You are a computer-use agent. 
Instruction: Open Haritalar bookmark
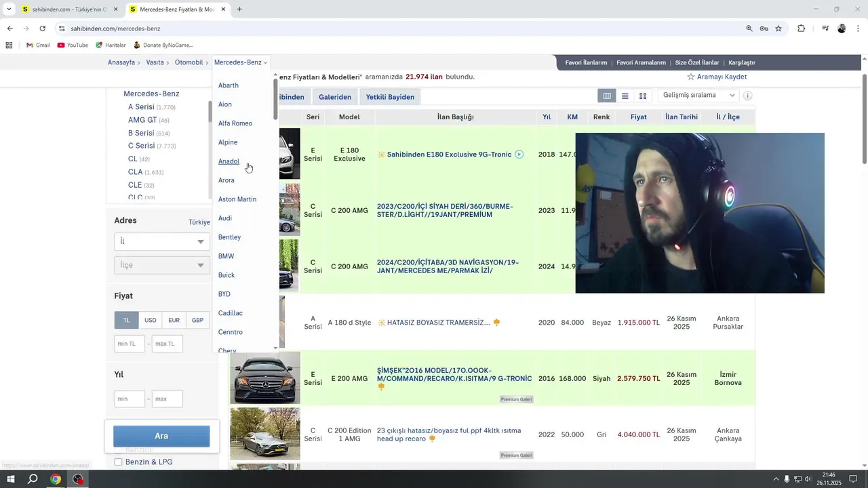tap(111, 45)
